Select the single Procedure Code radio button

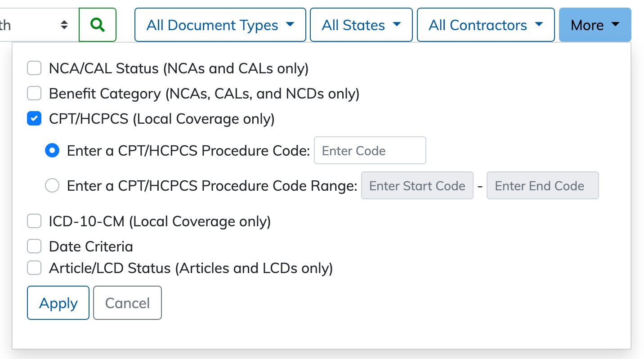[52, 151]
